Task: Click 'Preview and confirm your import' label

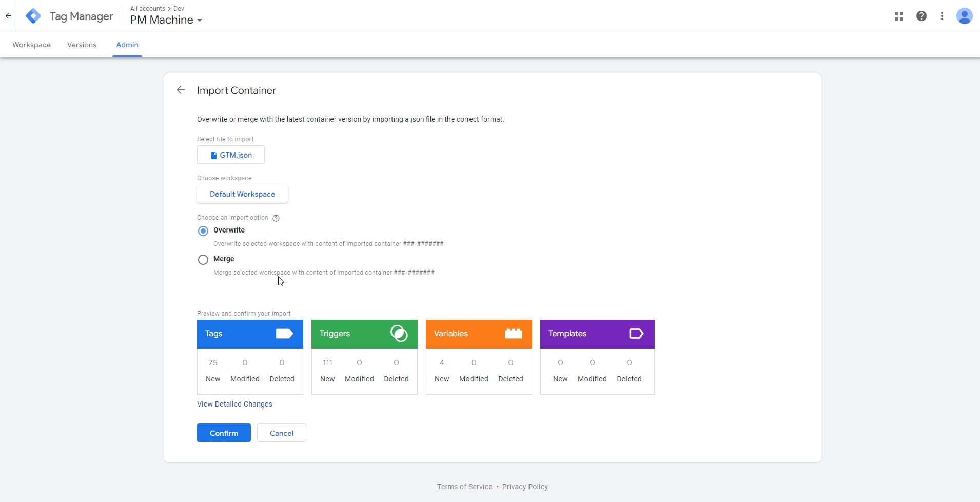Action: [x=244, y=314]
